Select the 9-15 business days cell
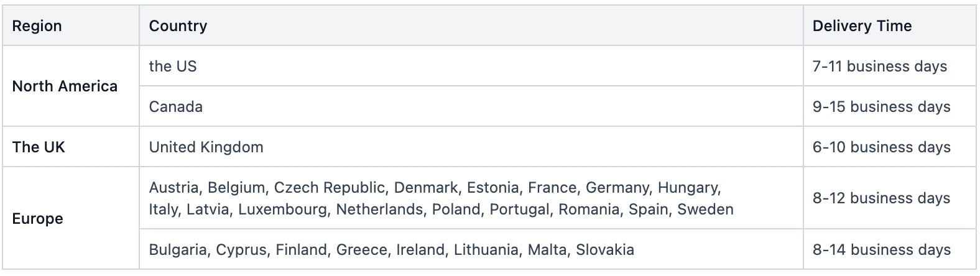The width and height of the screenshot is (980, 276). tap(881, 107)
